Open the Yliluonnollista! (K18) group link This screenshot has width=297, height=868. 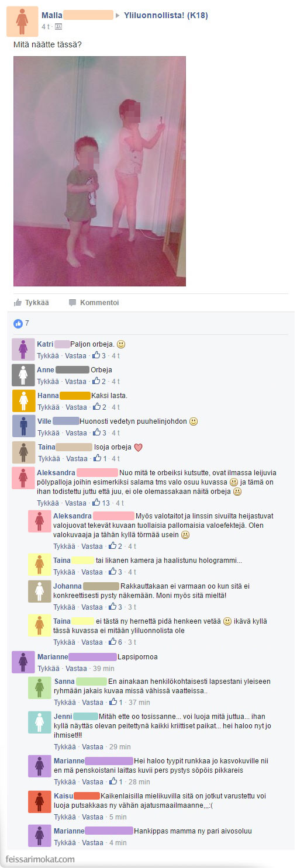[166, 15]
